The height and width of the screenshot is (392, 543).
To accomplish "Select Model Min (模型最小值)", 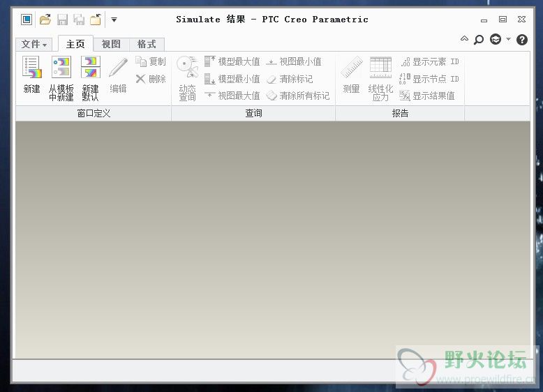I will pyautogui.click(x=232, y=79).
